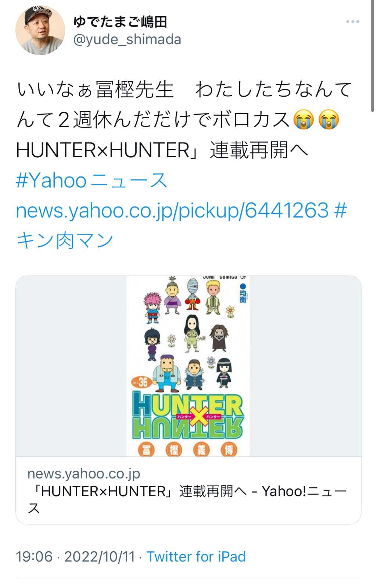The image size is (377, 588).
Task: Open the three-dot more options menu
Action: 352,22
